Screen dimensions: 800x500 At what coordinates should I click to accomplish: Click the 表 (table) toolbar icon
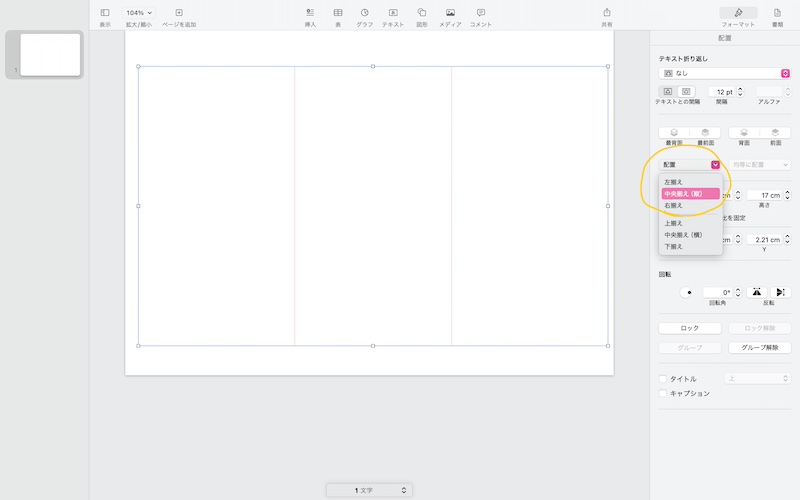338,13
